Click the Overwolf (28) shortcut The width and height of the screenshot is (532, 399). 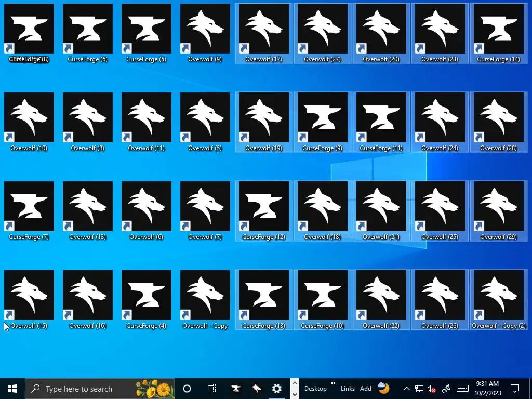click(498, 122)
